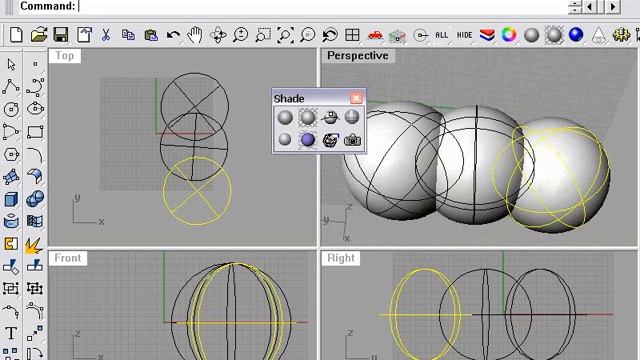Click first gray sphere in Shade panel

coord(285,118)
